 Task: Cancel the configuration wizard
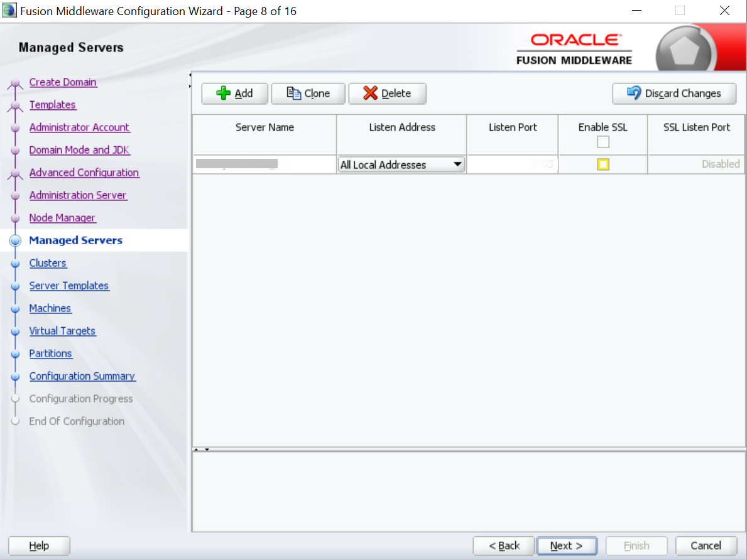point(706,546)
